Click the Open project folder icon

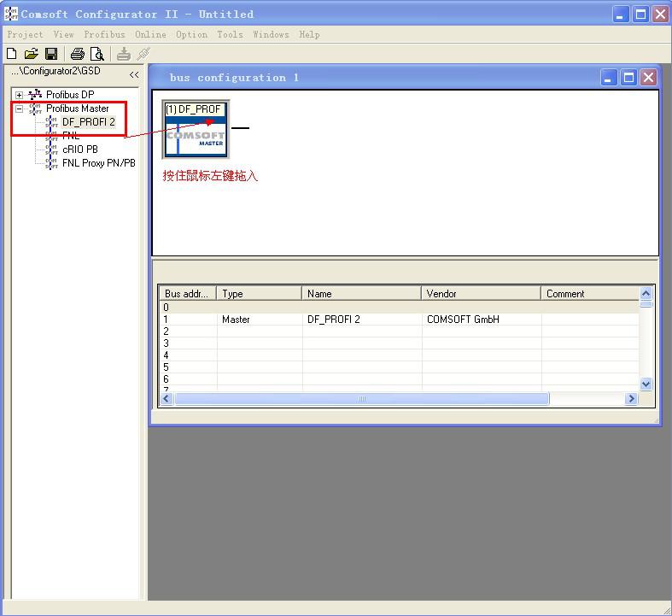coord(32,54)
